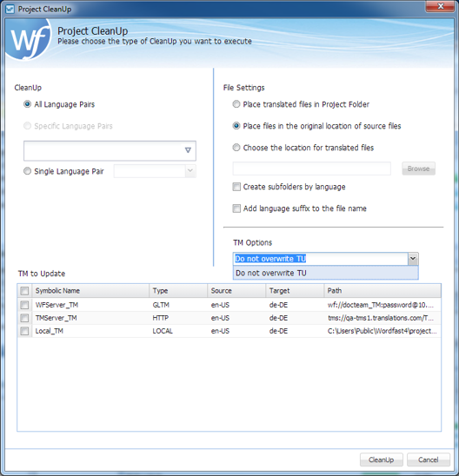
Task: Collapse the TM Options dropdown arrow
Action: pyautogui.click(x=413, y=259)
